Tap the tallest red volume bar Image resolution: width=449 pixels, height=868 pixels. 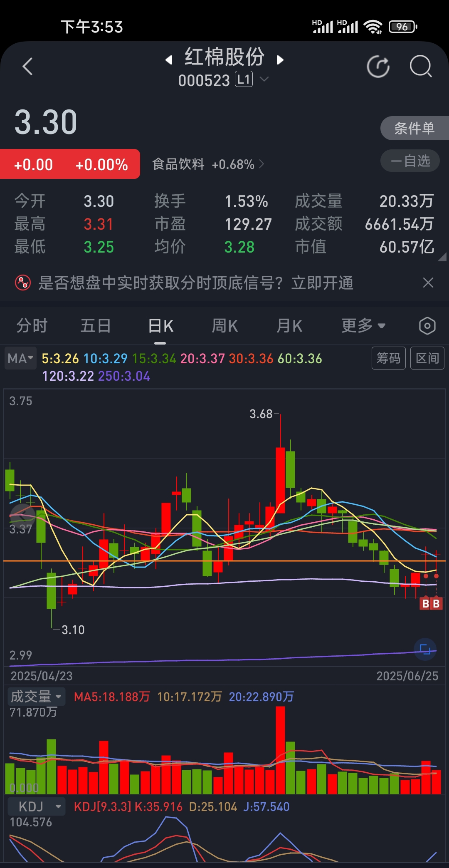coord(281,750)
